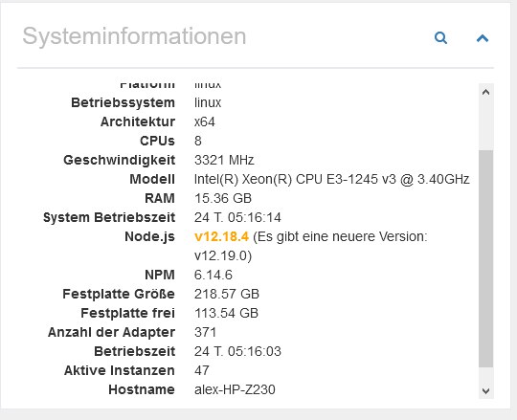Image resolution: width=517 pixels, height=420 pixels.
Task: Click the Aktive Instanzen label
Action: point(120,370)
